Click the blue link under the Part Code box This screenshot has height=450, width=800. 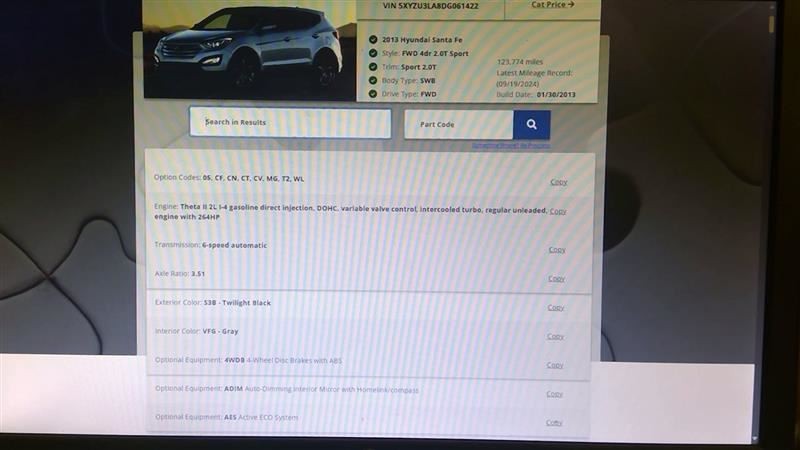point(511,145)
